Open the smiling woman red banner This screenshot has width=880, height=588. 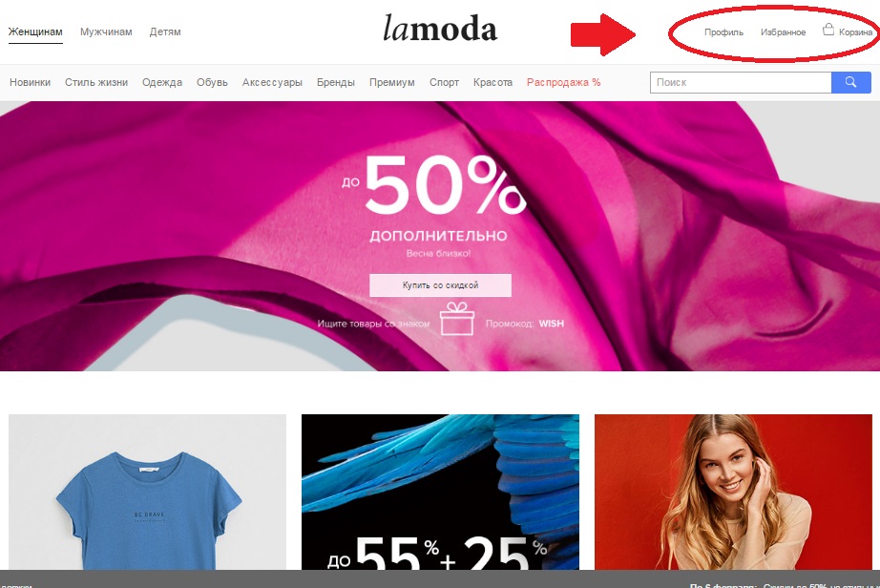733,492
